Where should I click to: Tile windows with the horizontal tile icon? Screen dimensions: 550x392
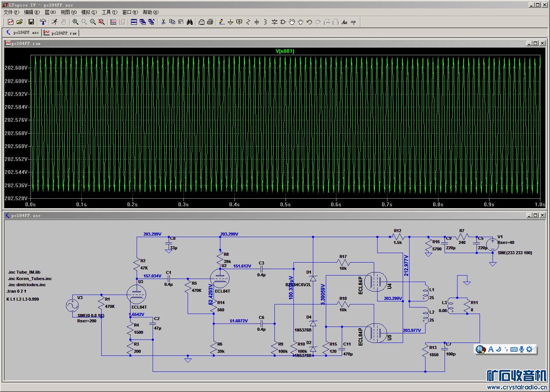(x=134, y=22)
